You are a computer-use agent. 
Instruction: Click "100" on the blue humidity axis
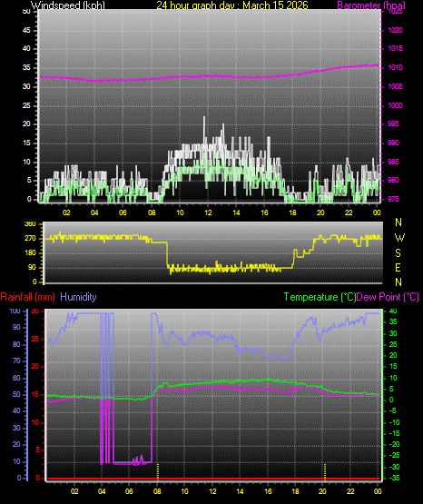[x=15, y=311]
